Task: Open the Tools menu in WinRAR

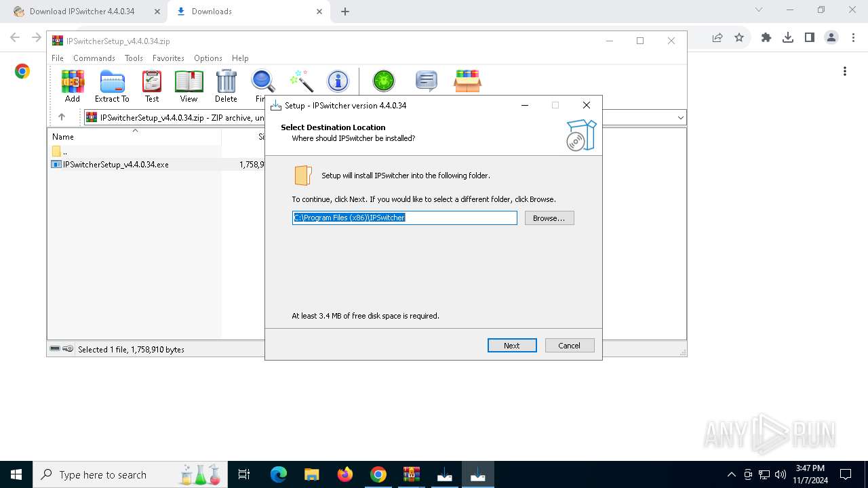Action: (134, 58)
